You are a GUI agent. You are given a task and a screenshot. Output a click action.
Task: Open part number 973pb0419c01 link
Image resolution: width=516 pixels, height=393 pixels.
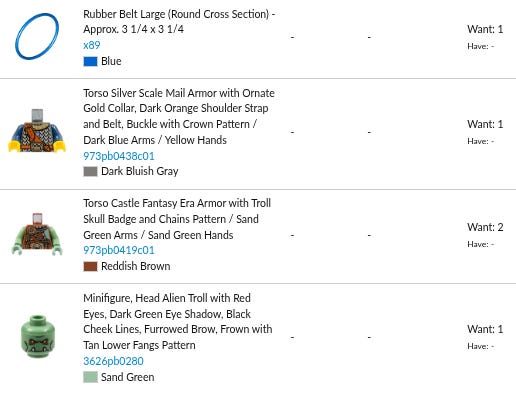click(119, 250)
